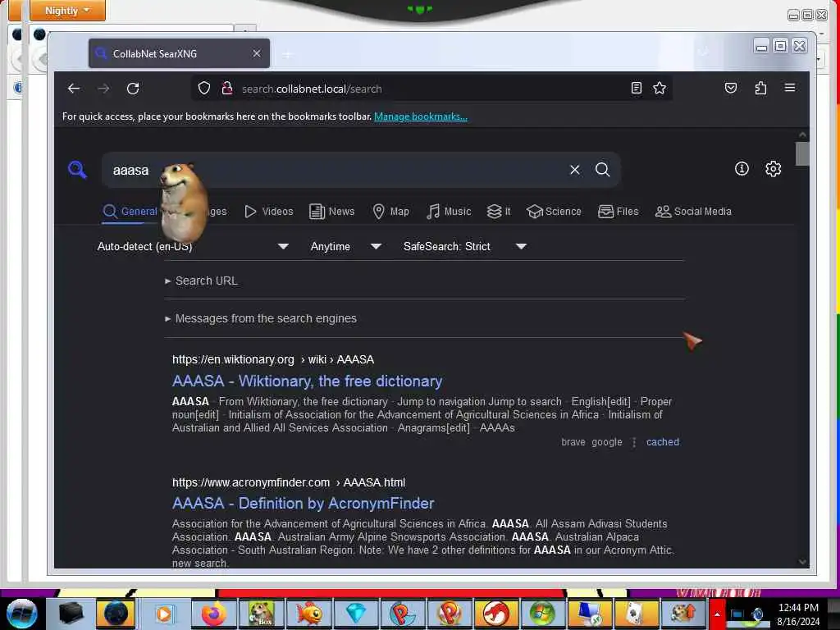The height and width of the screenshot is (630, 840).
Task: Open the SafeSearch: Strict dropdown
Action: point(465,246)
